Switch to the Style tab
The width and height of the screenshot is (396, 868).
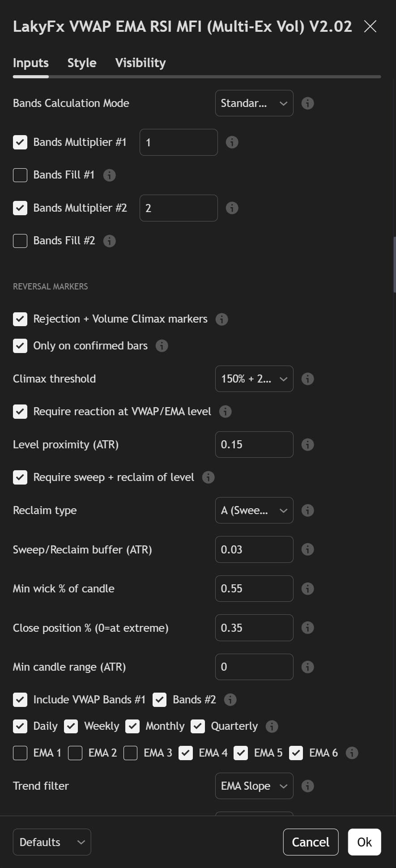click(x=81, y=63)
